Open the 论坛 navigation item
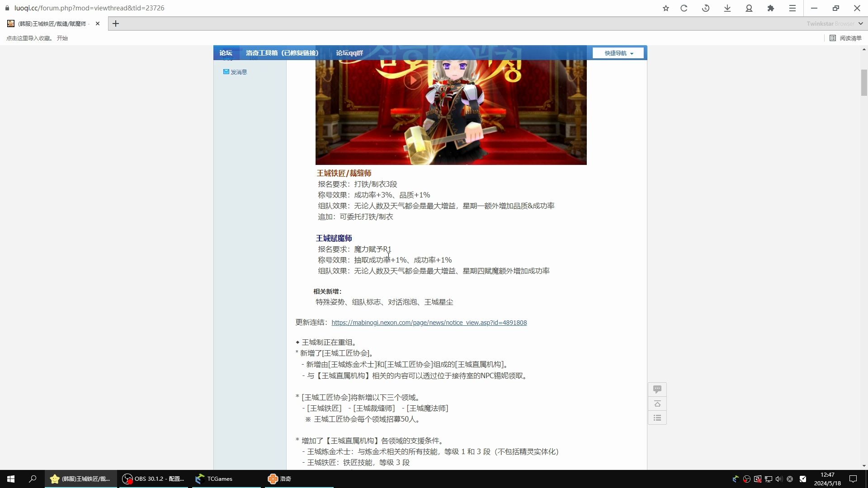The height and width of the screenshot is (488, 868). [x=226, y=53]
